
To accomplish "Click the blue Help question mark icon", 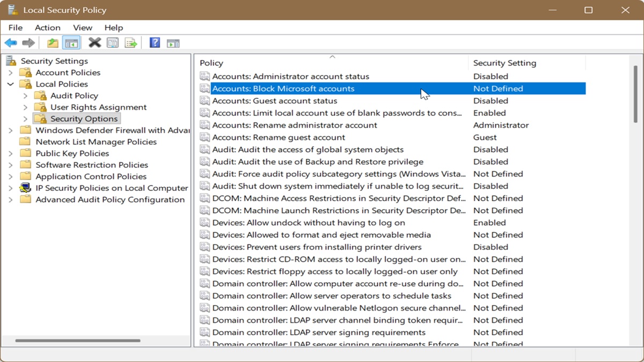I will coord(155,43).
